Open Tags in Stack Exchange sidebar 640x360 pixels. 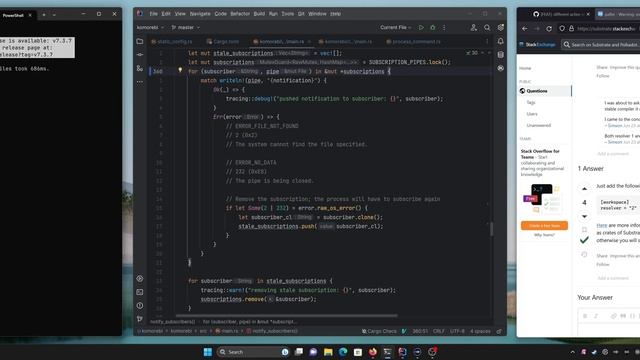pyautogui.click(x=531, y=102)
